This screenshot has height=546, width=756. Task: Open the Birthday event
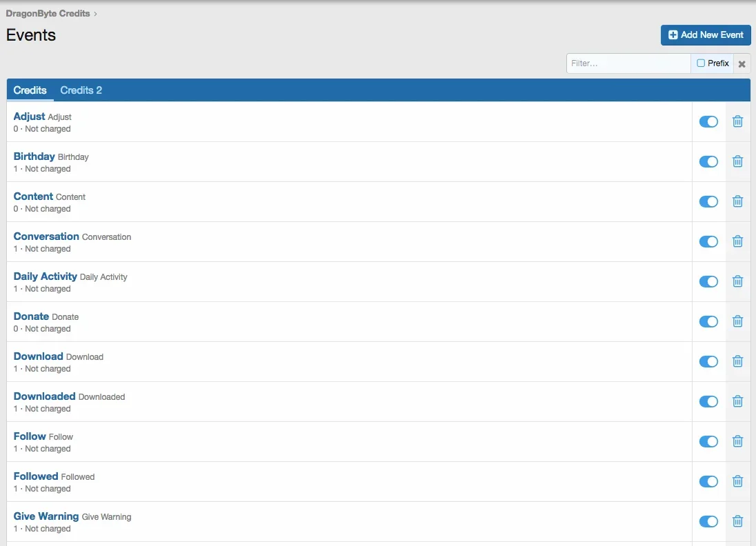click(34, 156)
